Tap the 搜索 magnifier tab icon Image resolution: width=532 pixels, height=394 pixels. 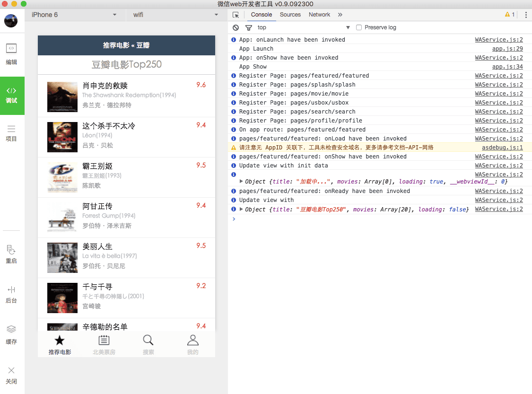148,341
